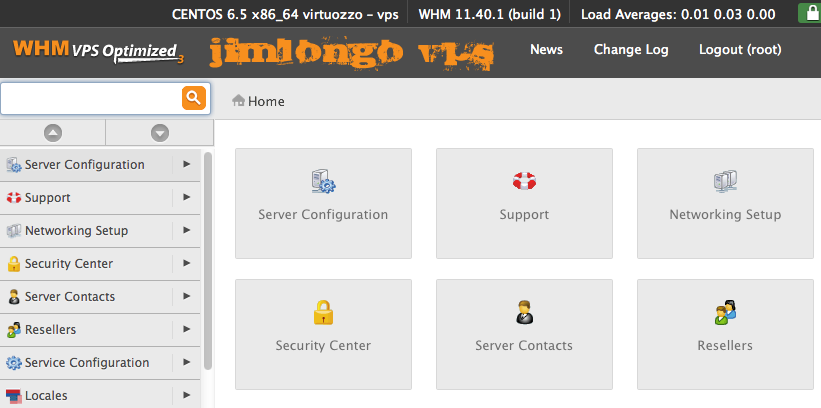Screen dimensions: 821x408
Task: Click the orange search magnifier button
Action: click(194, 98)
